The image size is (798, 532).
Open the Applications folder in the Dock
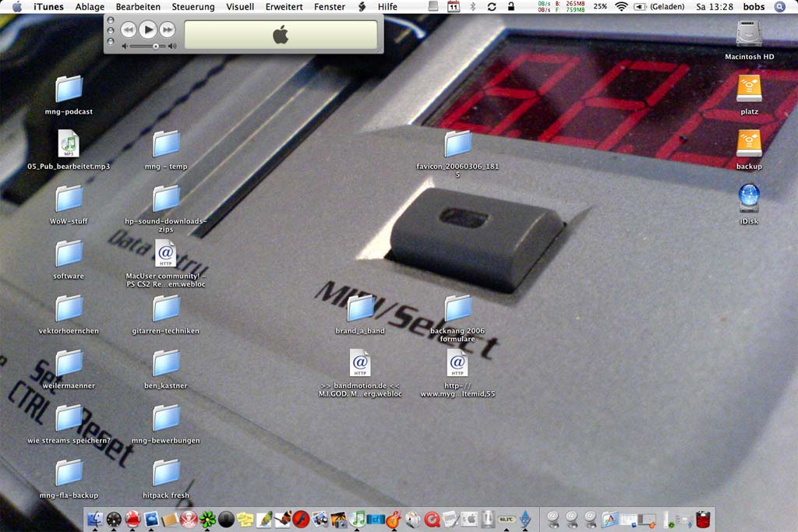[x=609, y=519]
